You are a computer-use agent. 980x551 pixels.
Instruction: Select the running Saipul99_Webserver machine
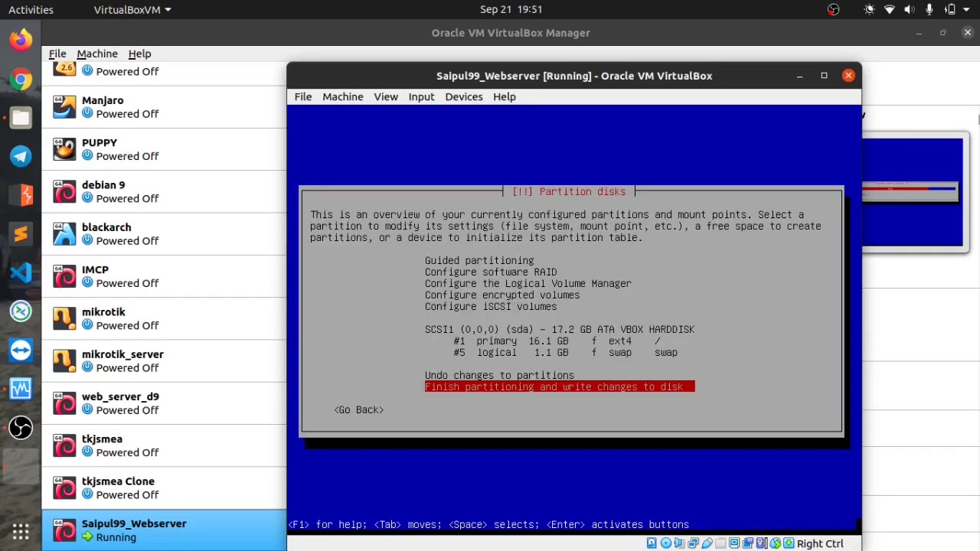point(165,530)
